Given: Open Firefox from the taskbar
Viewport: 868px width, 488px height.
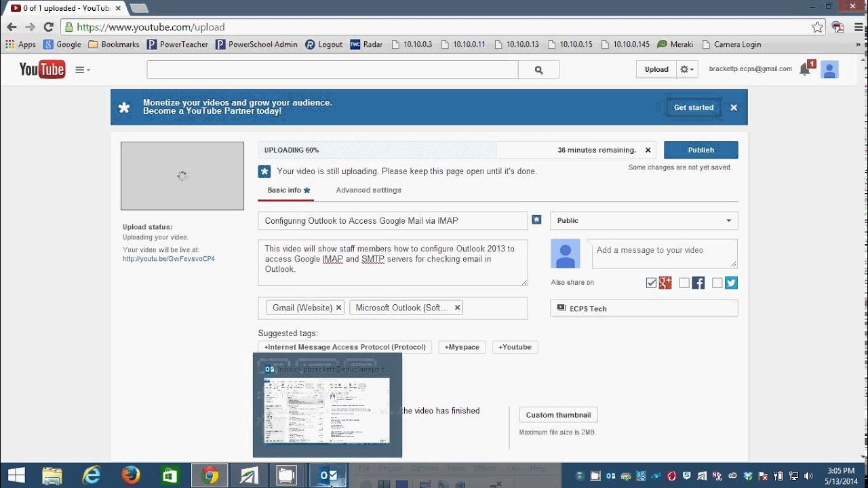Looking at the screenshot, I should (x=131, y=476).
